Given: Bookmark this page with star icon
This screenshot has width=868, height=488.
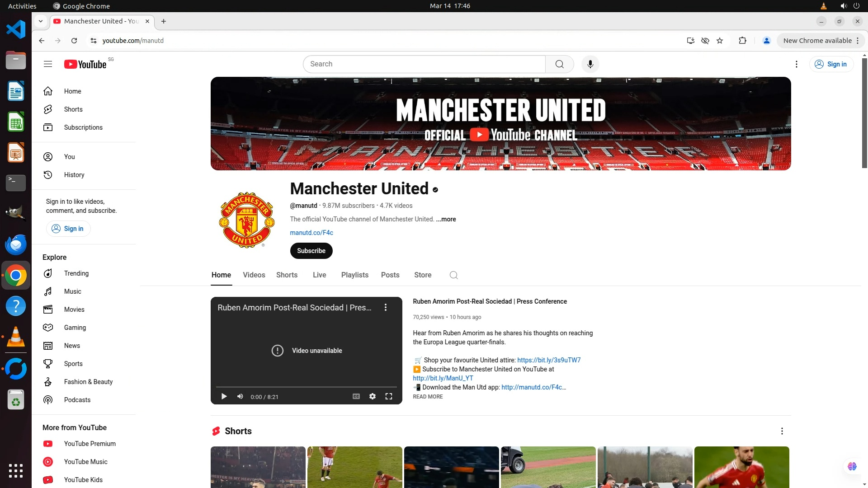Looking at the screenshot, I should point(720,41).
